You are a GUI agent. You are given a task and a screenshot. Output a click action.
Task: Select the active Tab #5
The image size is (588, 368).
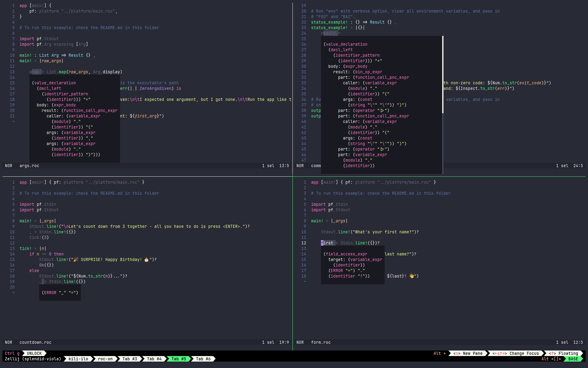(179, 359)
